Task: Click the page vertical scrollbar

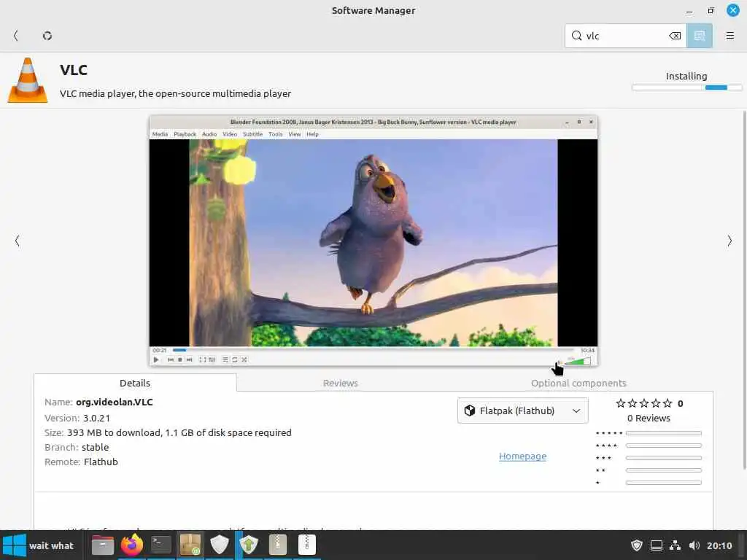Action: [744, 290]
